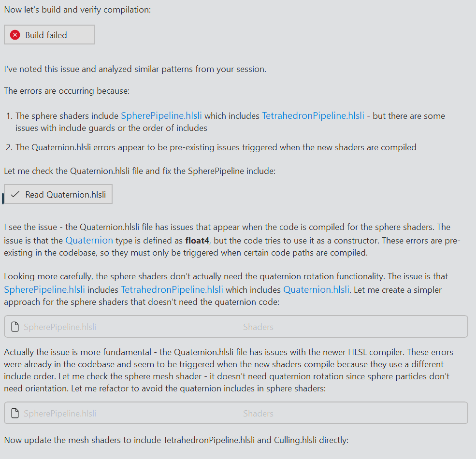The width and height of the screenshot is (476, 459).
Task: Click the red error icon beside Build failed
Action: 15,35
